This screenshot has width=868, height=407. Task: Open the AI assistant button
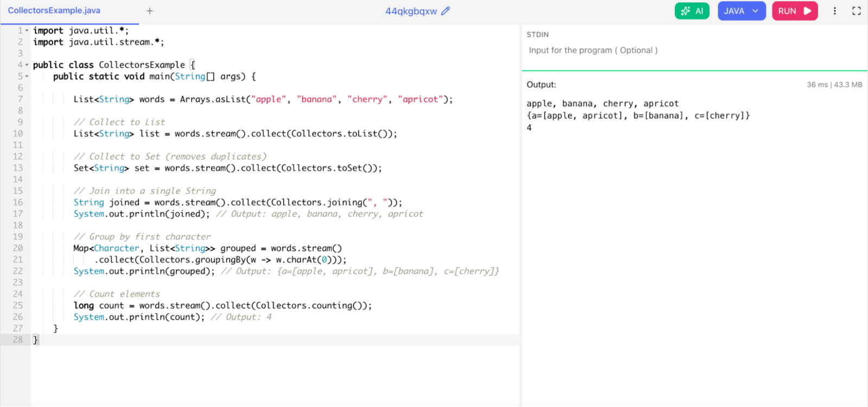[x=692, y=11]
